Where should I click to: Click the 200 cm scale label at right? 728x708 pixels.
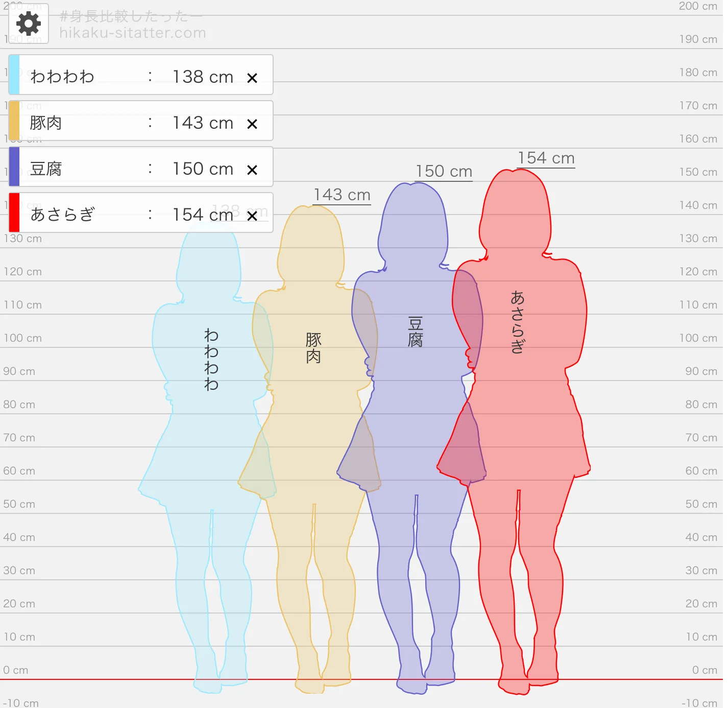pyautogui.click(x=698, y=6)
